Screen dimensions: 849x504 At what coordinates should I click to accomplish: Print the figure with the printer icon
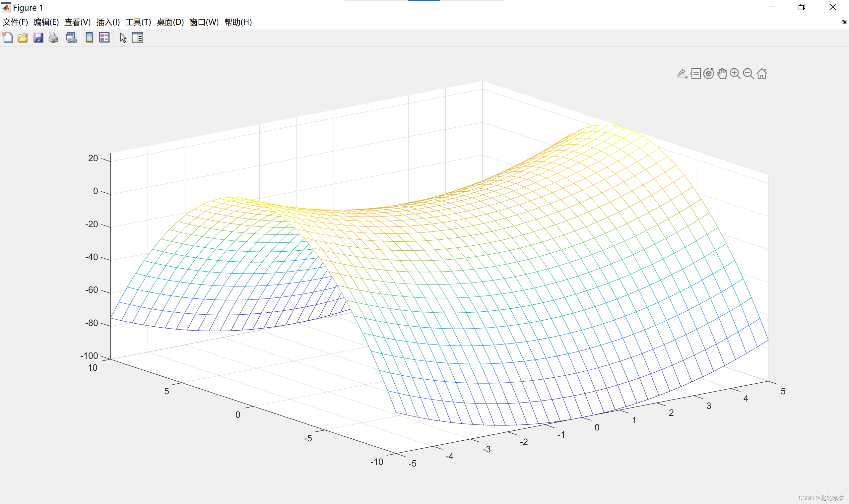53,38
